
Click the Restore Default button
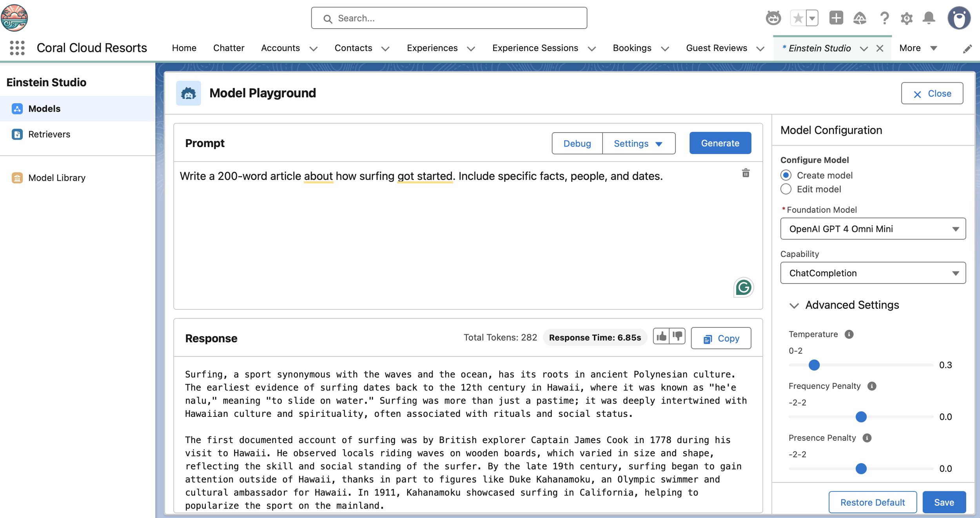(872, 502)
